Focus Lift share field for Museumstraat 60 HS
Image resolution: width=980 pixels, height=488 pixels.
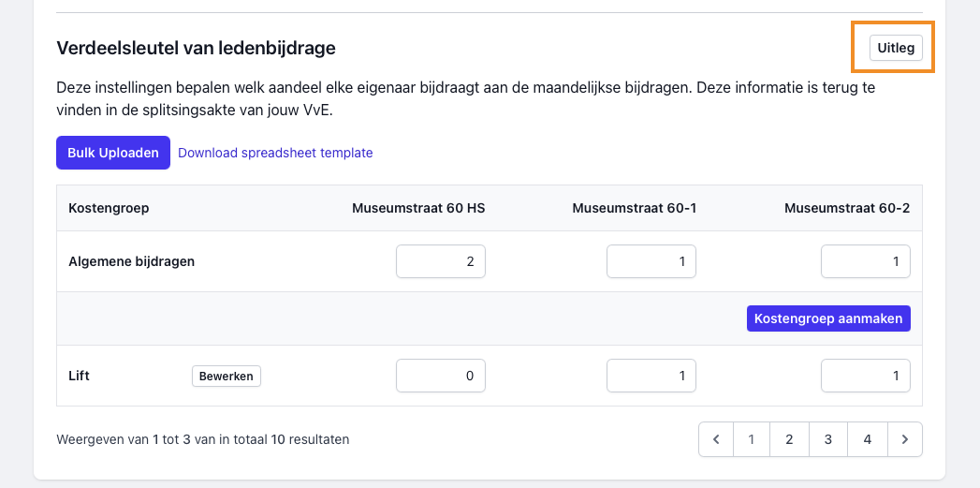pyautogui.click(x=441, y=376)
